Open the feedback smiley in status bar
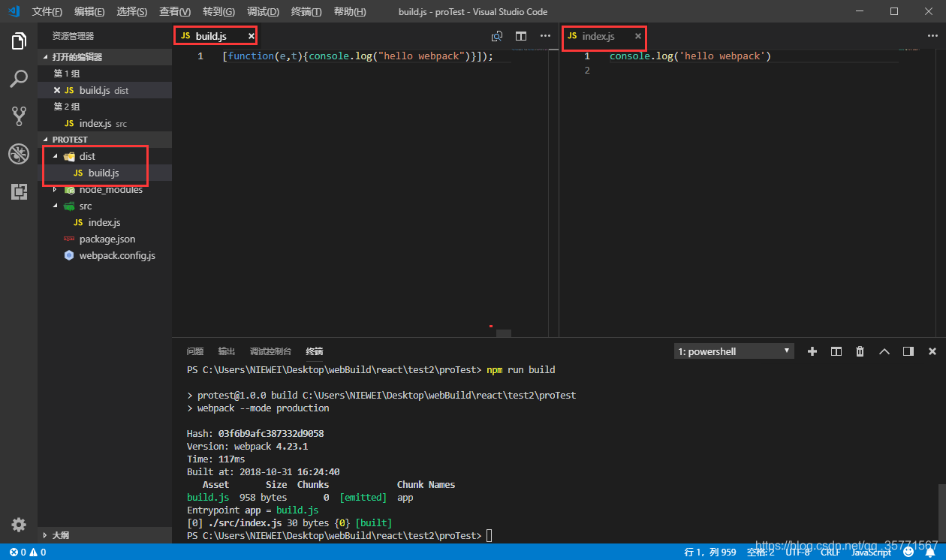This screenshot has height=560, width=946. click(x=908, y=552)
